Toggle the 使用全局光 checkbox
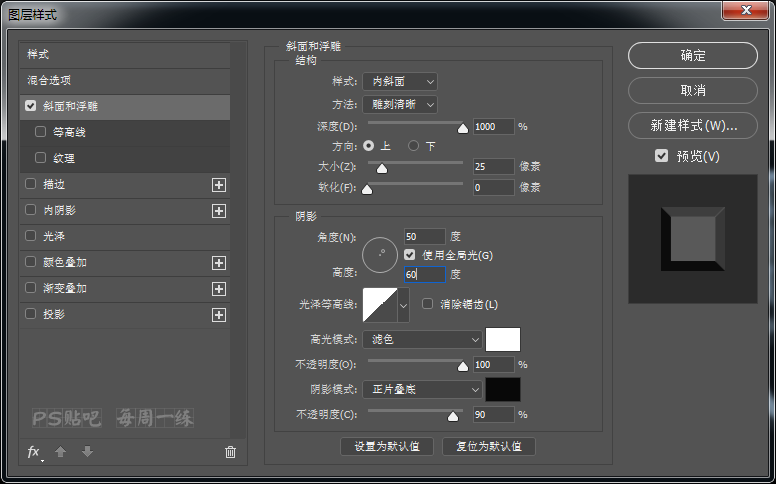776x484 pixels. click(409, 255)
